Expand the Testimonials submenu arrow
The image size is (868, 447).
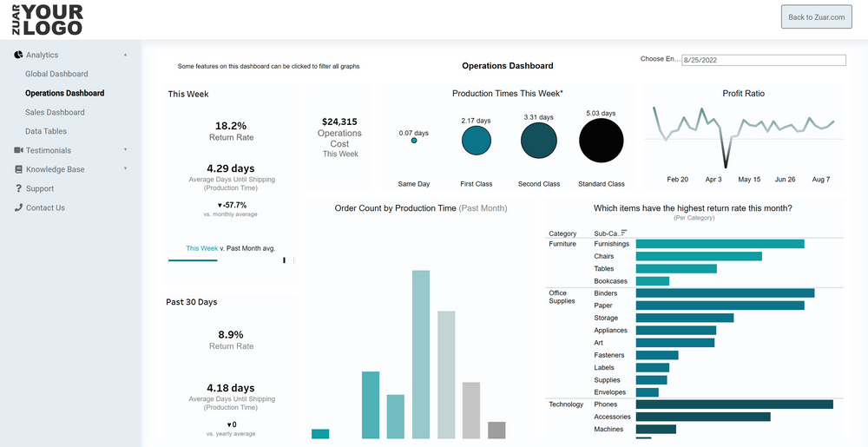click(125, 150)
